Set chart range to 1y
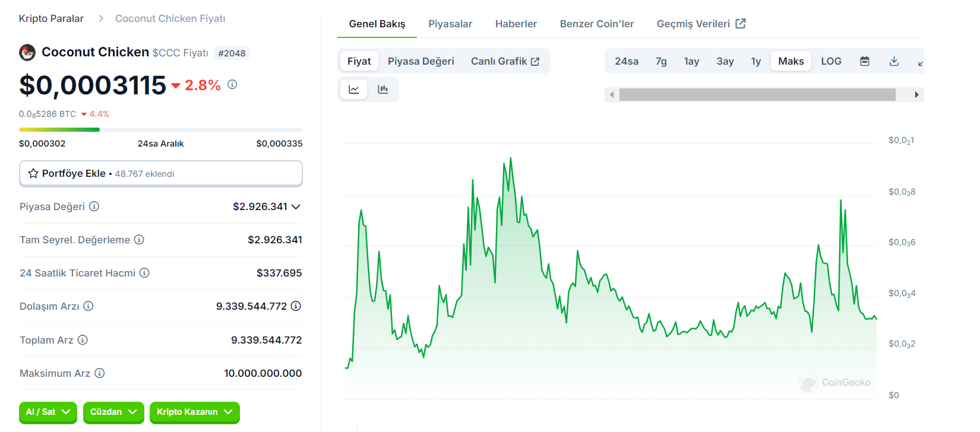 [x=756, y=61]
